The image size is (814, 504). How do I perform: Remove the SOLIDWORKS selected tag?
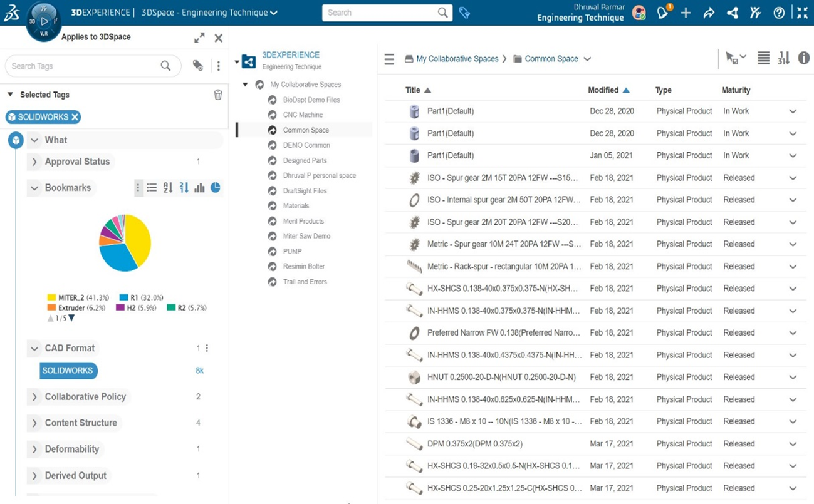pos(75,117)
